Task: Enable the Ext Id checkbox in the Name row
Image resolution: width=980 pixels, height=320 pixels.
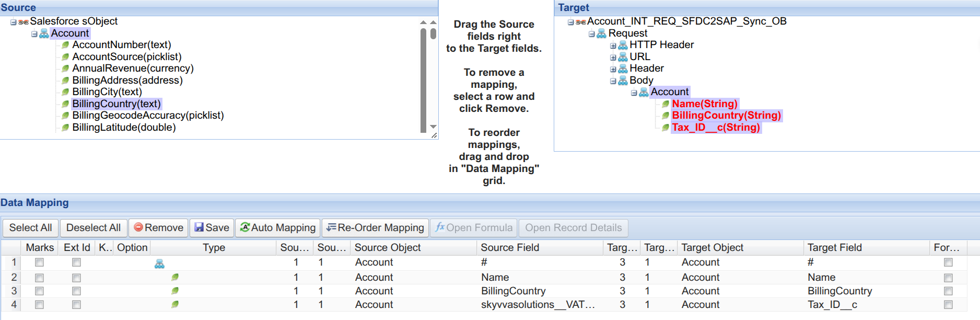Action: (76, 278)
